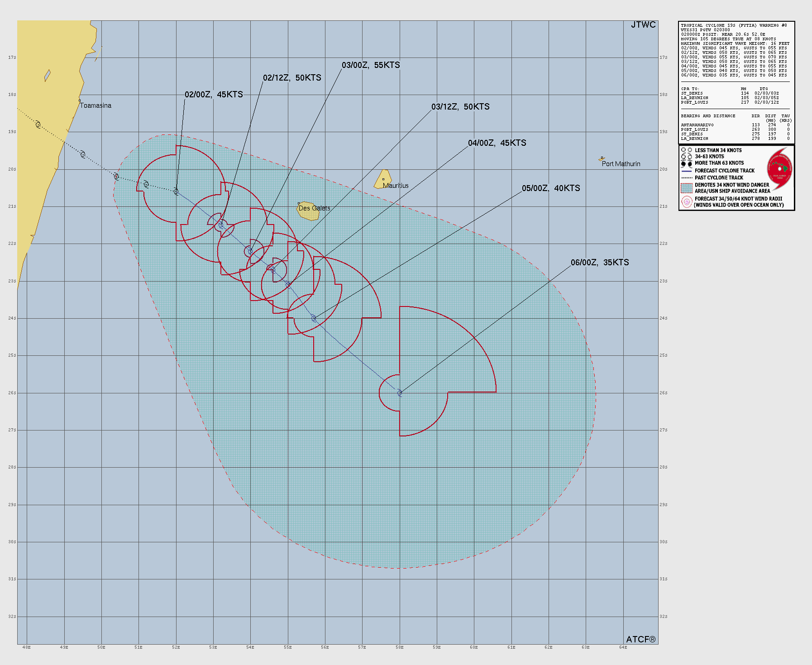The height and width of the screenshot is (665, 812).
Task: Click the ATCF label at map bottom right
Action: pos(640,639)
